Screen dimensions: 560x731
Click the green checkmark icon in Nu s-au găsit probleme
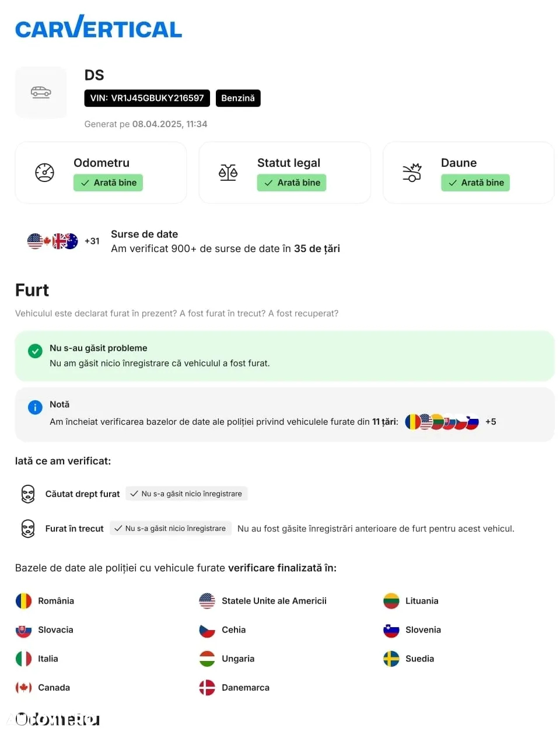pyautogui.click(x=35, y=351)
